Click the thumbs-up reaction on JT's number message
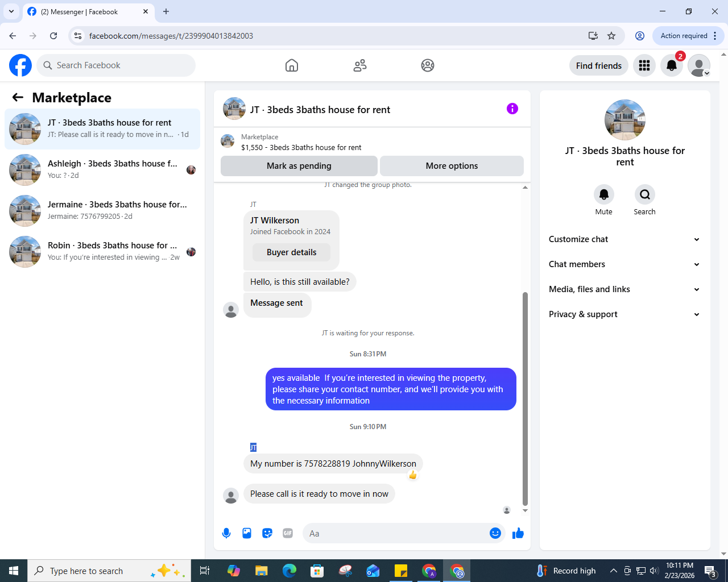The width and height of the screenshot is (728, 582). tap(413, 475)
